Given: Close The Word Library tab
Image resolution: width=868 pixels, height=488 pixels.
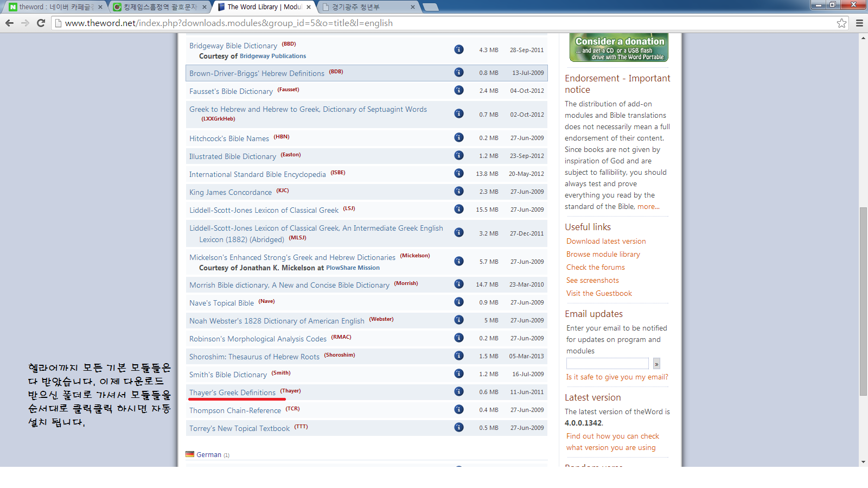Looking at the screenshot, I should click(x=309, y=7).
